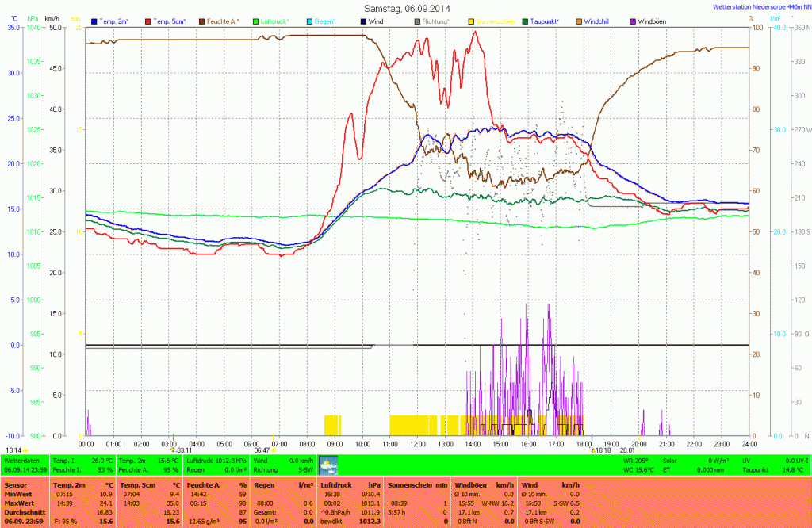Image resolution: width=812 pixels, height=528 pixels.
Task: Click the partly cloudy weather forecast icon
Action: 327,465
